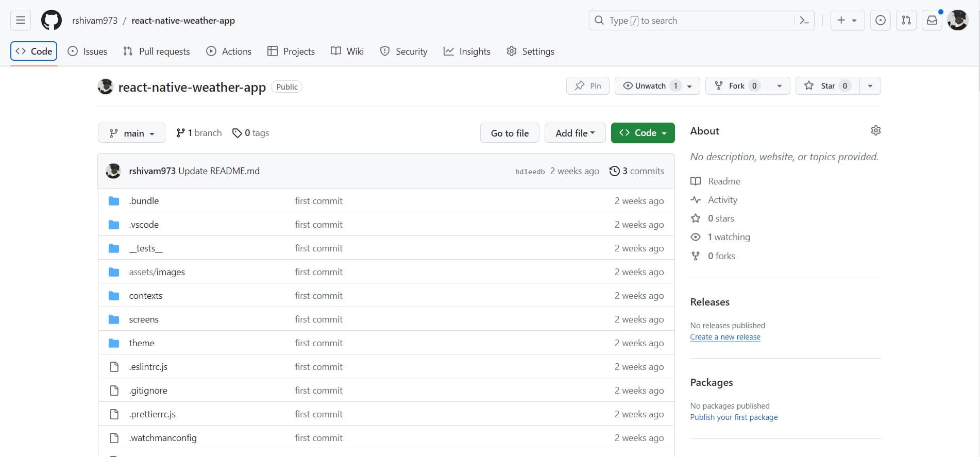Open the create new plus dropdown

pos(847,21)
